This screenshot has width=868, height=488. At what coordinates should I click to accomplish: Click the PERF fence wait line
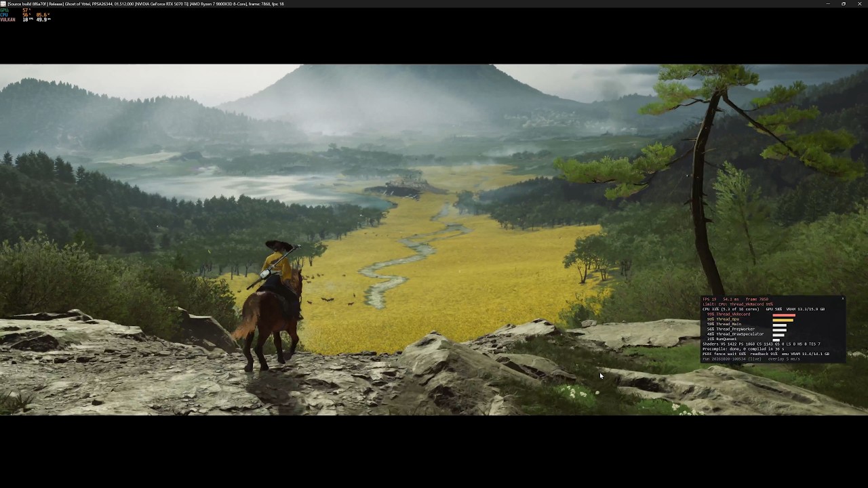pos(766,354)
